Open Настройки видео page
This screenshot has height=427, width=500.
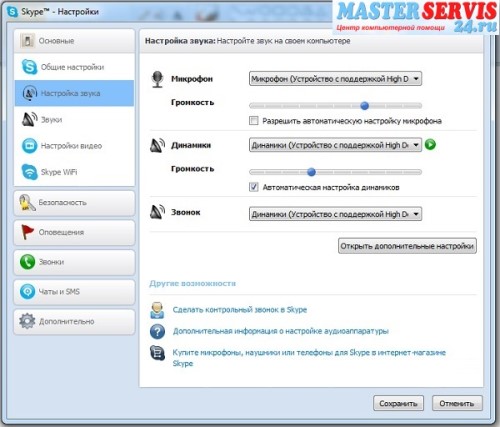click(74, 146)
